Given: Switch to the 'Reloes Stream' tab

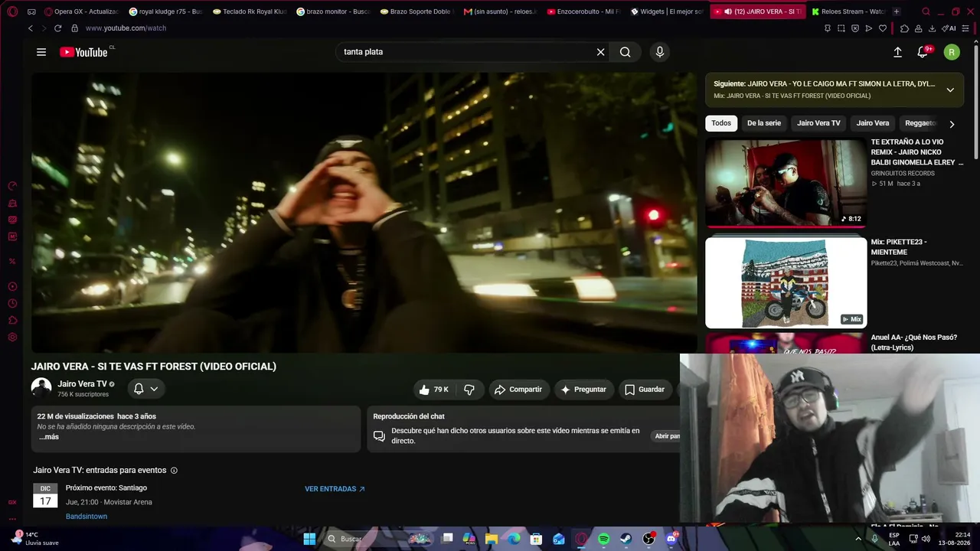Looking at the screenshot, I should pos(848,11).
